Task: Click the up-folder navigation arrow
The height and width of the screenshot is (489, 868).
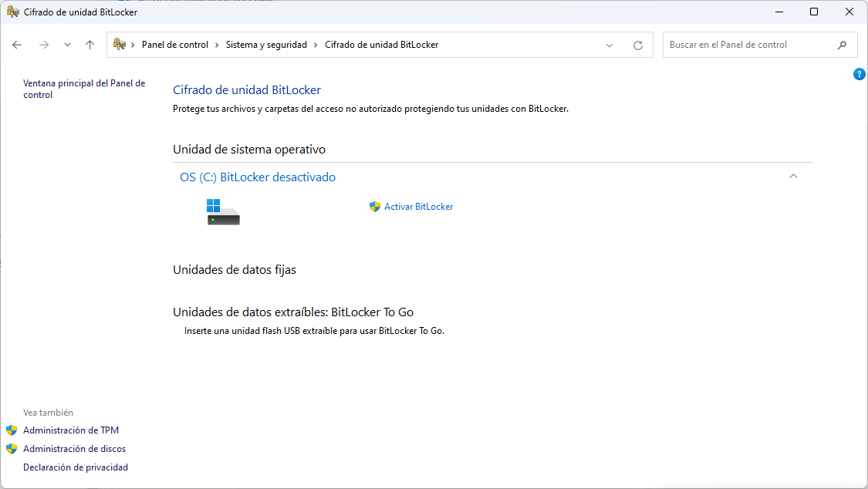Action: tap(90, 45)
